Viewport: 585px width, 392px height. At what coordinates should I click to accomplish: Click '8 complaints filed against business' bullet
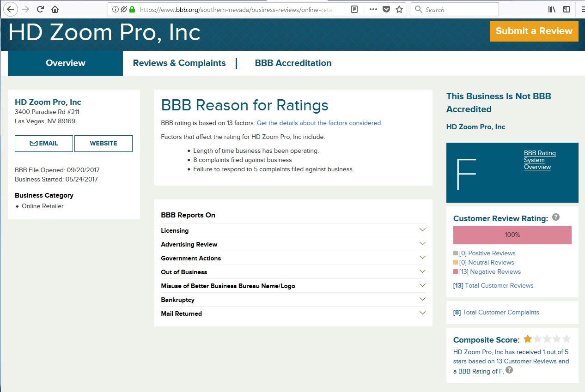[x=243, y=160]
